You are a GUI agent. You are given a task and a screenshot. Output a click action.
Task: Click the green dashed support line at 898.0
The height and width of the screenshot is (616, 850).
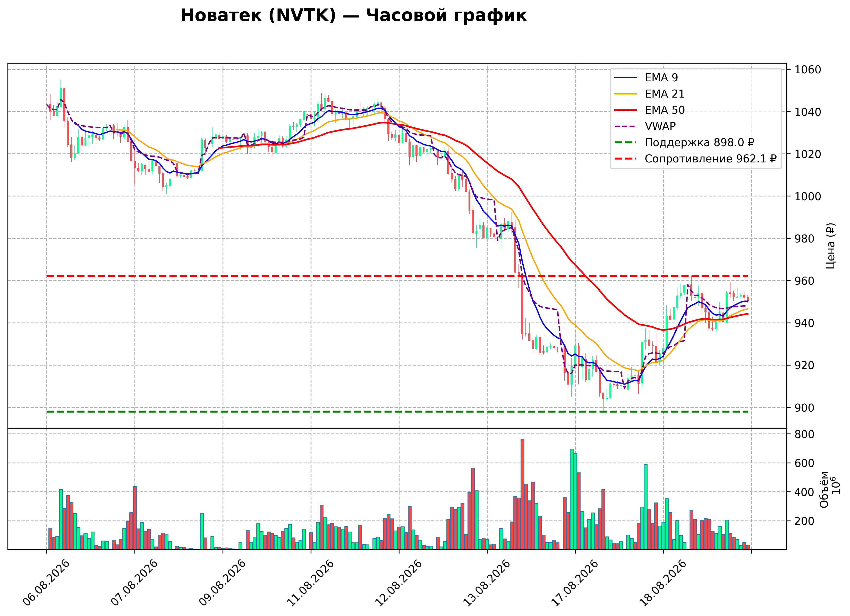coord(397,412)
